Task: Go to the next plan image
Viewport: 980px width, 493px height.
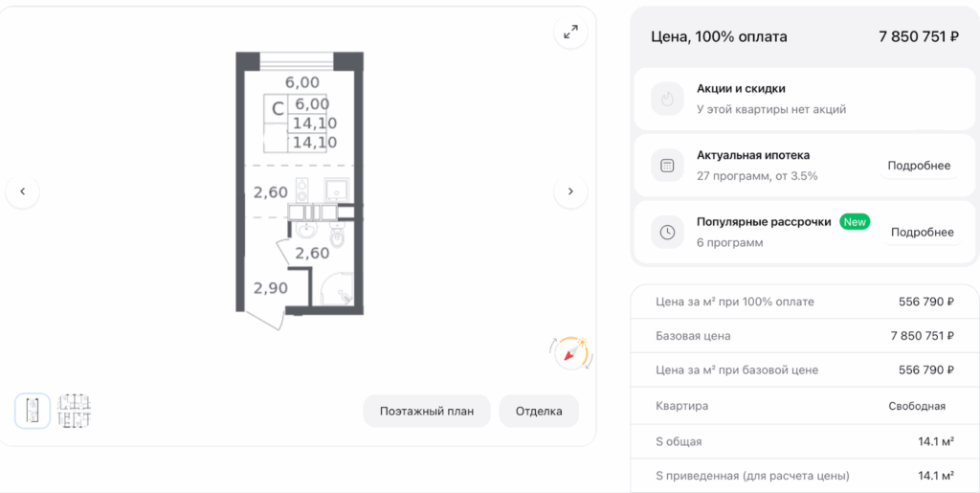Action: tap(571, 191)
